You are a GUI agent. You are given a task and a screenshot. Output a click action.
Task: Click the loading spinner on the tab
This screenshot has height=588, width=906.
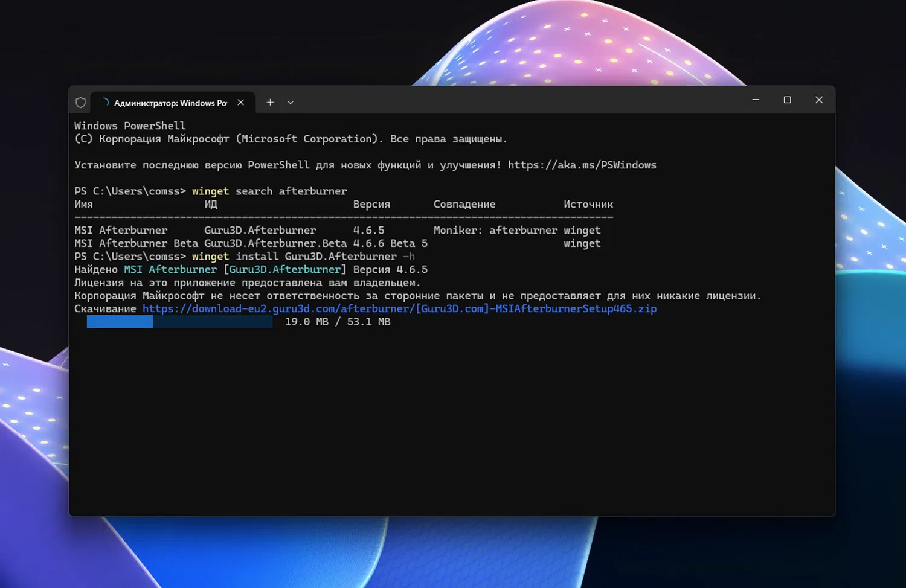(105, 103)
